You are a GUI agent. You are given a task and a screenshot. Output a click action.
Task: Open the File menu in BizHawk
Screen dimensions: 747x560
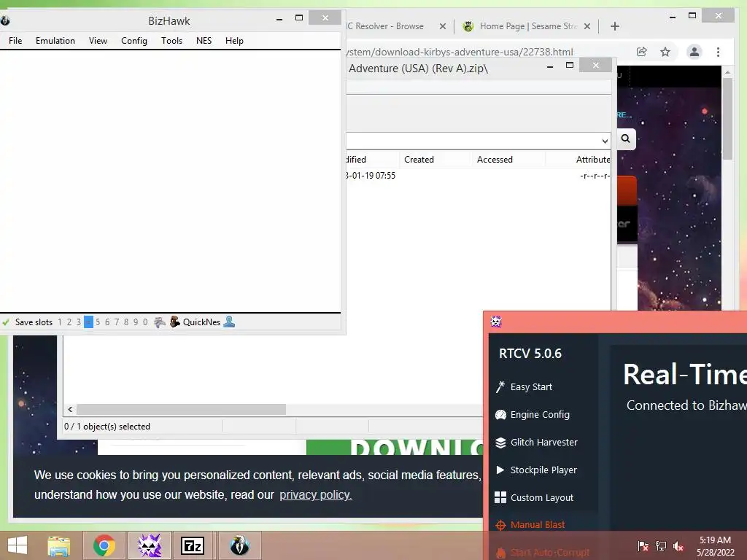tap(15, 41)
